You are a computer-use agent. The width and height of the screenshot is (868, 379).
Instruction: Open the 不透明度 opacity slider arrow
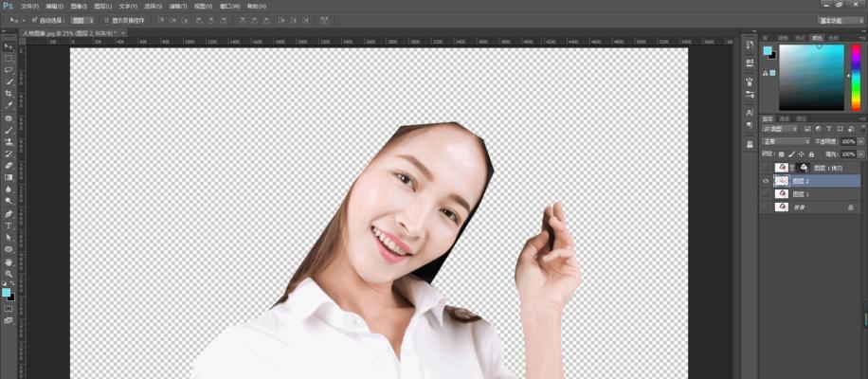(860, 141)
